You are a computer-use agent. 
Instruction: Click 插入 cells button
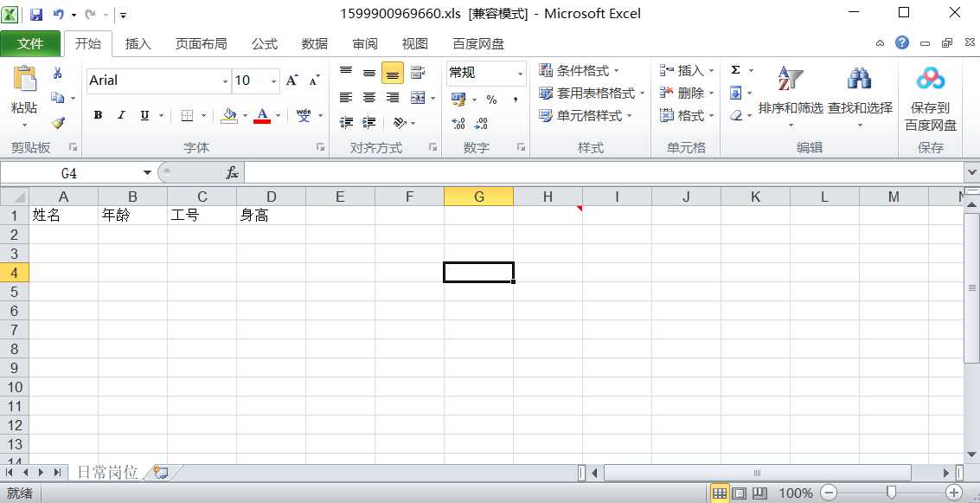(686, 70)
